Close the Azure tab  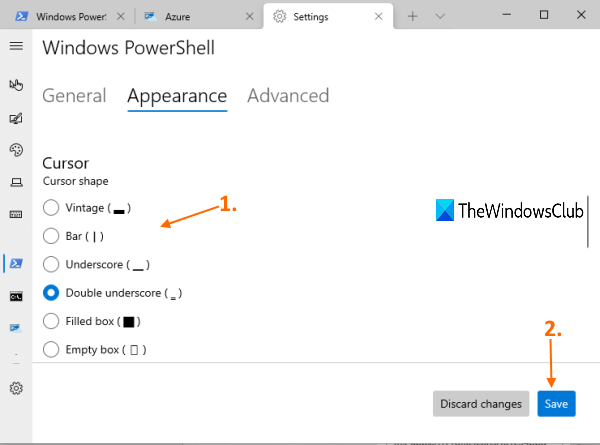(x=249, y=16)
